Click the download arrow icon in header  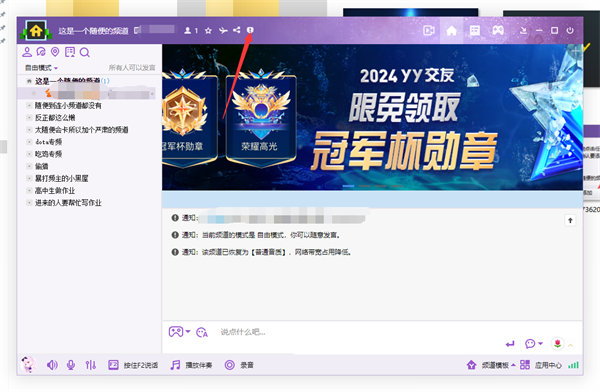(x=523, y=30)
